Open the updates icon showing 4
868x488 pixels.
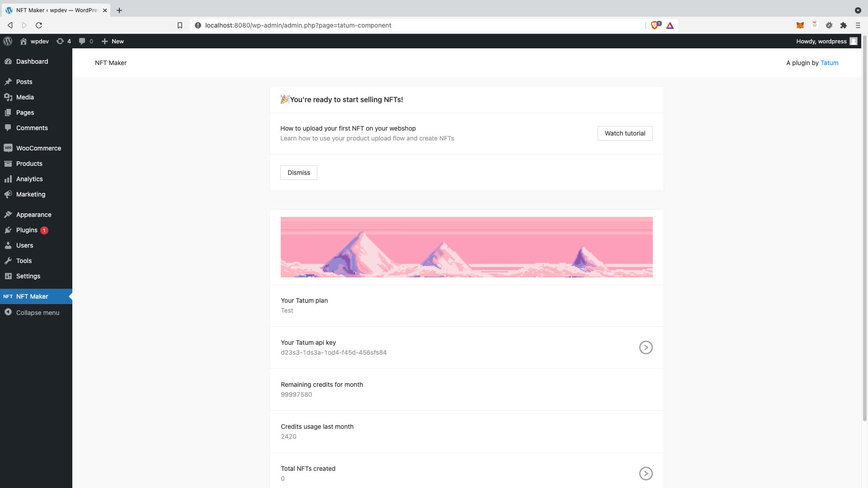click(63, 41)
